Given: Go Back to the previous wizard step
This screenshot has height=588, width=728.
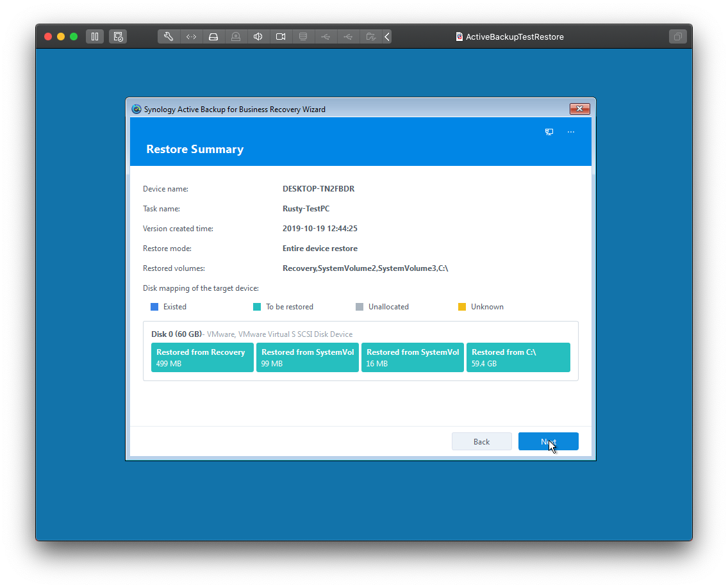Looking at the screenshot, I should click(x=482, y=441).
